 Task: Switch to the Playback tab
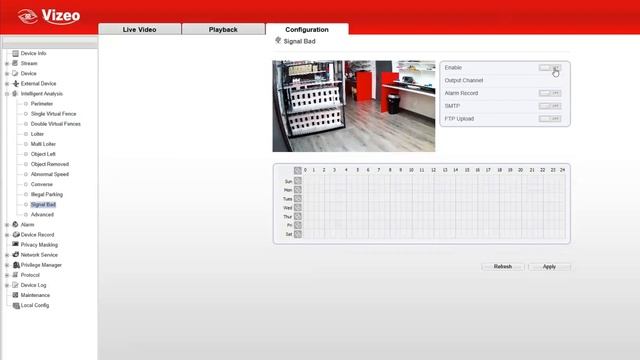point(223,29)
